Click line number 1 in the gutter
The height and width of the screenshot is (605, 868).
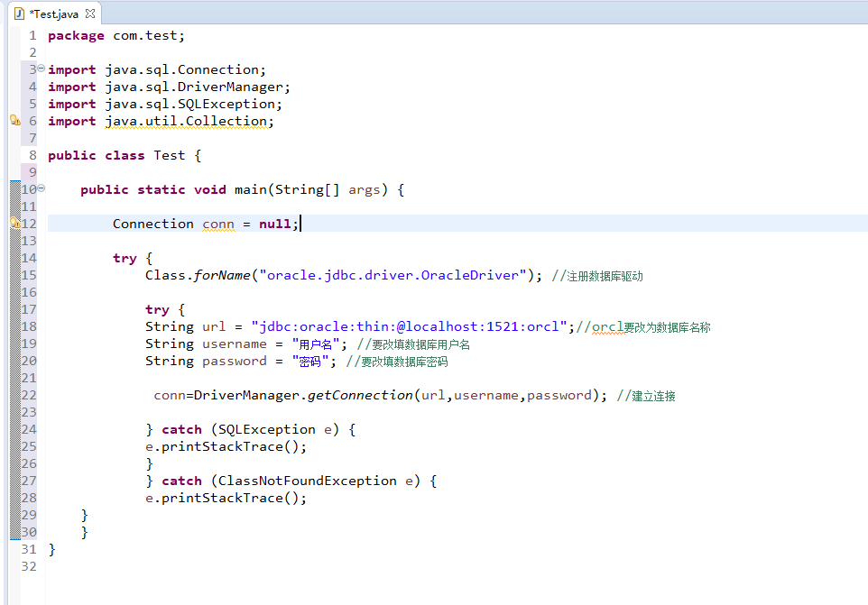coord(32,35)
